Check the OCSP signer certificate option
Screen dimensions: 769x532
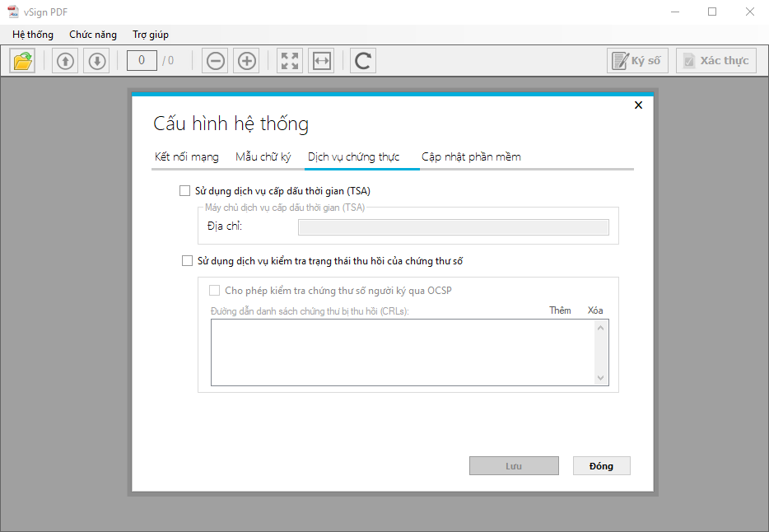[x=215, y=290]
